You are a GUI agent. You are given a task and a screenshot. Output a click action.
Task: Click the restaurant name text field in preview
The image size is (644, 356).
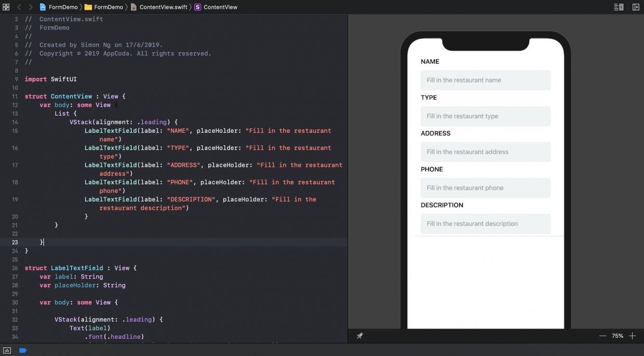pyautogui.click(x=485, y=80)
